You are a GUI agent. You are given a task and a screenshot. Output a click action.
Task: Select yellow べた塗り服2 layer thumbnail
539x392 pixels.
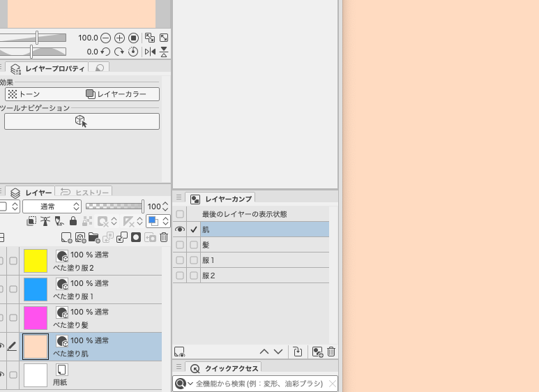click(x=36, y=261)
